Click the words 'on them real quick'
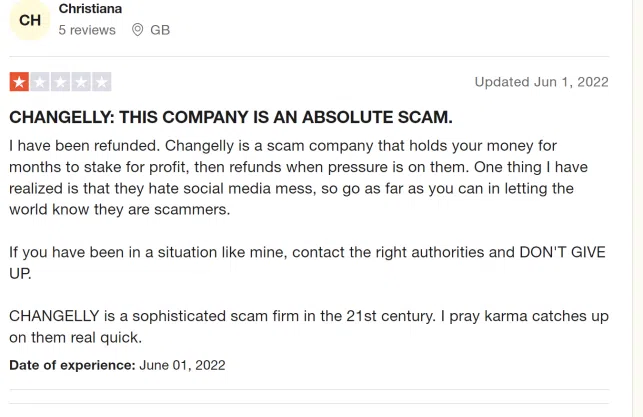This screenshot has width=643, height=417. click(x=75, y=337)
